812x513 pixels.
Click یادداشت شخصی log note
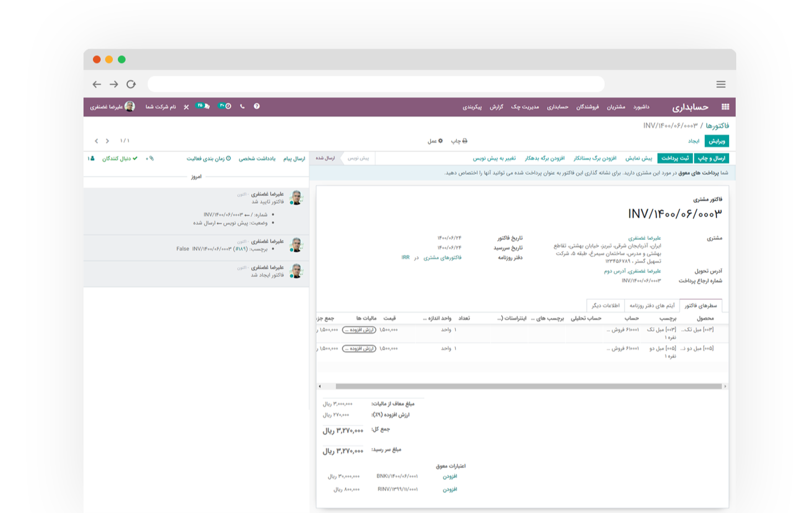[257, 159]
